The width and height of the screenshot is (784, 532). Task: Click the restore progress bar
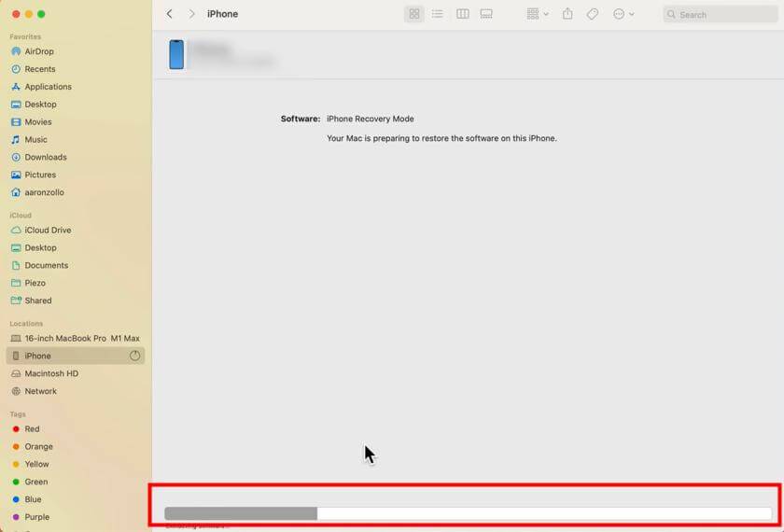coord(468,513)
